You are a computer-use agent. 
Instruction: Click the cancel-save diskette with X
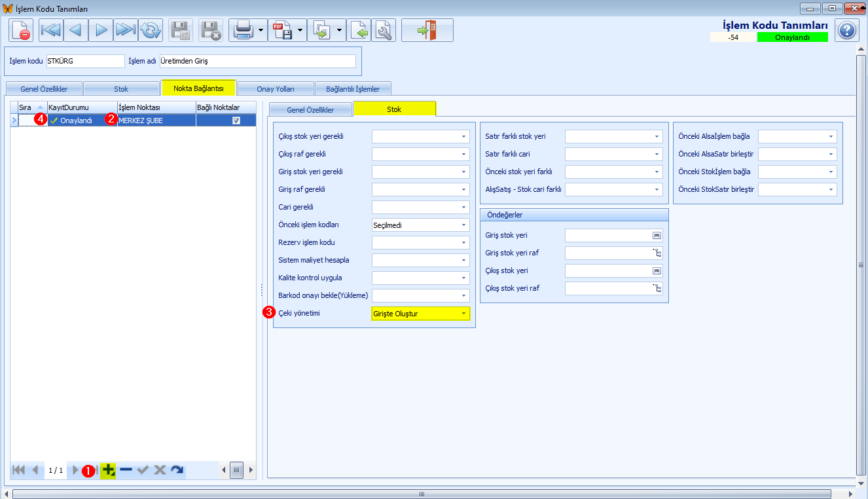[211, 30]
